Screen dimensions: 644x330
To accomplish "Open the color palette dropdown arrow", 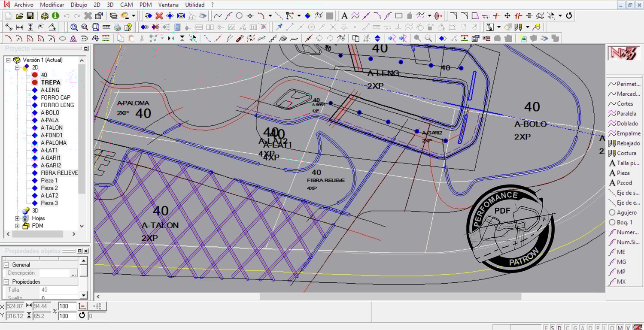I will pos(134,16).
